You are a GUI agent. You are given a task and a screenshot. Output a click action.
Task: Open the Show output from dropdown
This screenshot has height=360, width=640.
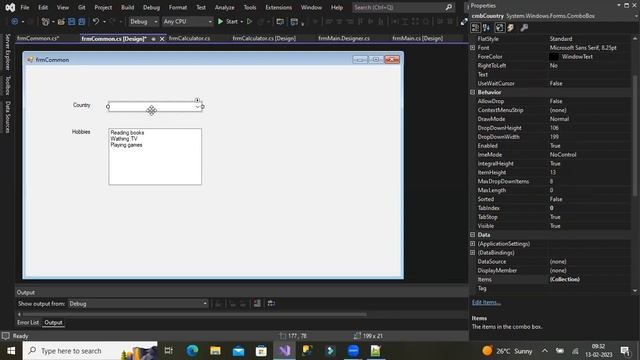[138, 303]
